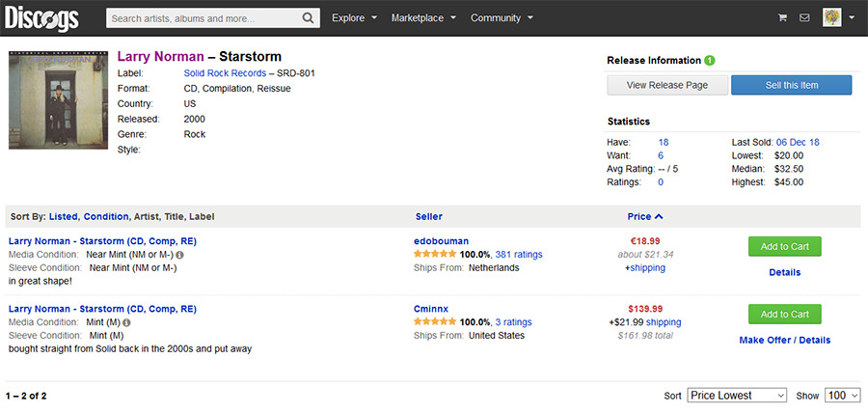Open the Want count 6 link

pos(661,155)
